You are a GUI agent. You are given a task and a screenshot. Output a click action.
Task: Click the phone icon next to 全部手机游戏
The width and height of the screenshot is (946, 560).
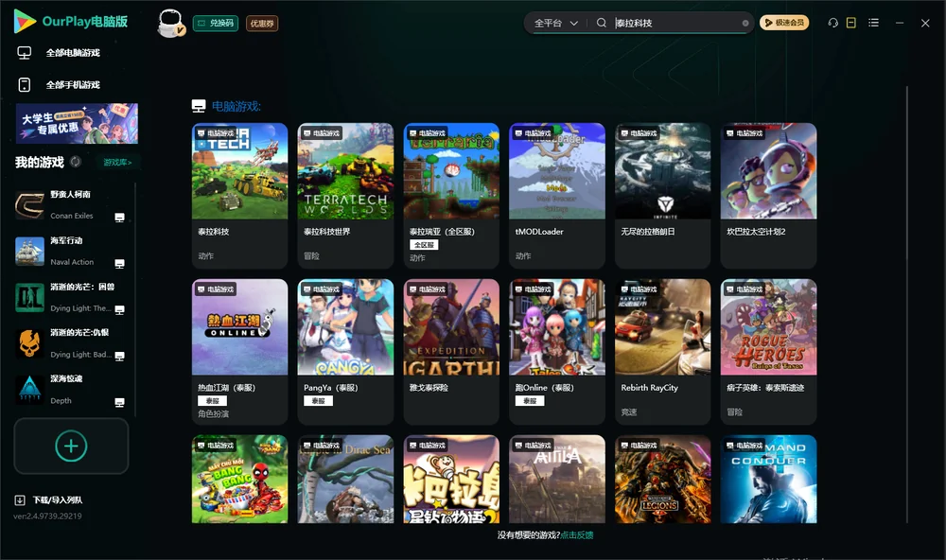pyautogui.click(x=25, y=85)
